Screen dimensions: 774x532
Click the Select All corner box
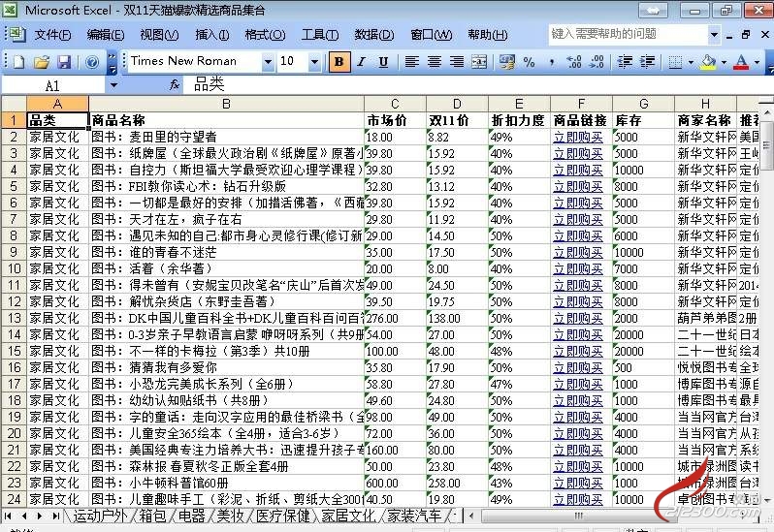click(14, 104)
